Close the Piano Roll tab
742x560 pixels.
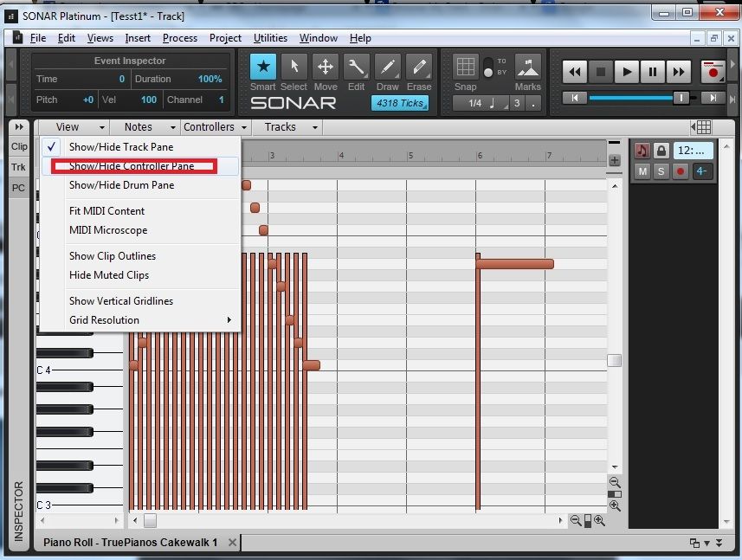[231, 543]
